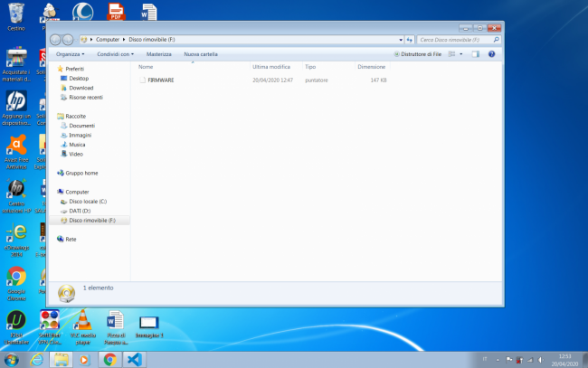Sort by the Dimensione column header
This screenshot has width=588, height=368.
click(x=371, y=67)
